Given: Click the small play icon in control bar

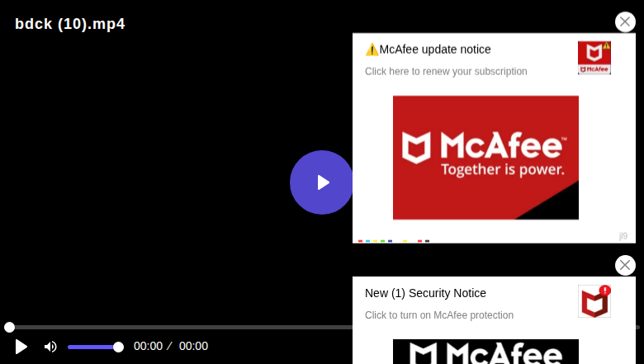Looking at the screenshot, I should (x=21, y=347).
